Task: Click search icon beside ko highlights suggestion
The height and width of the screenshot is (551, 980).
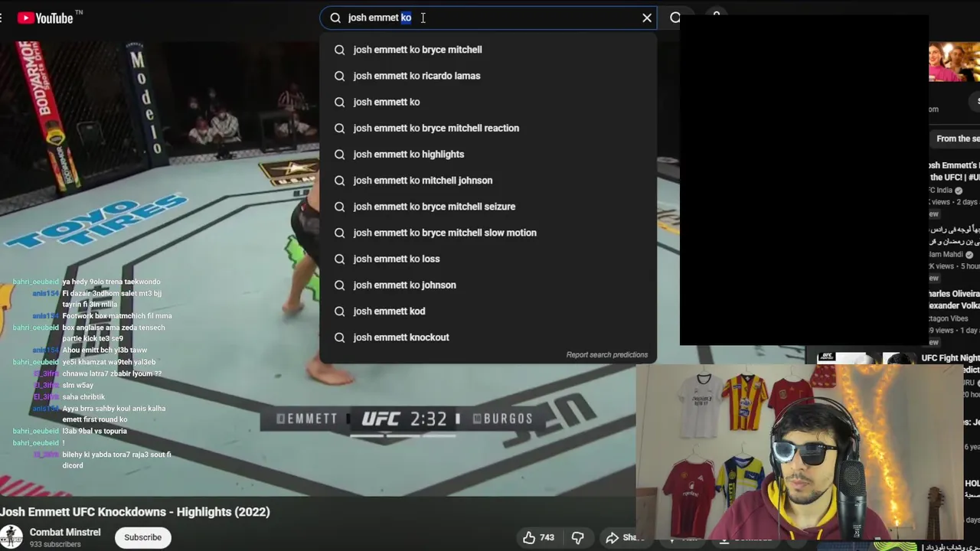Action: coord(339,154)
